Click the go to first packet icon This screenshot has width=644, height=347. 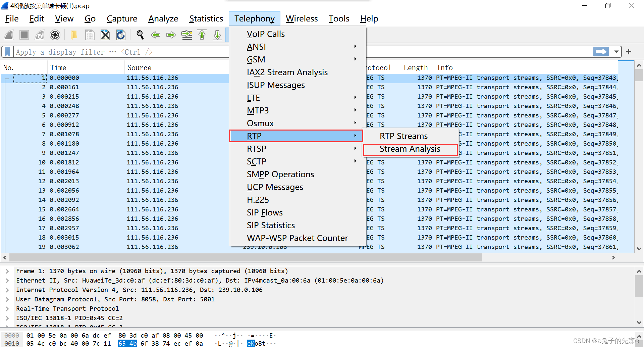(202, 35)
